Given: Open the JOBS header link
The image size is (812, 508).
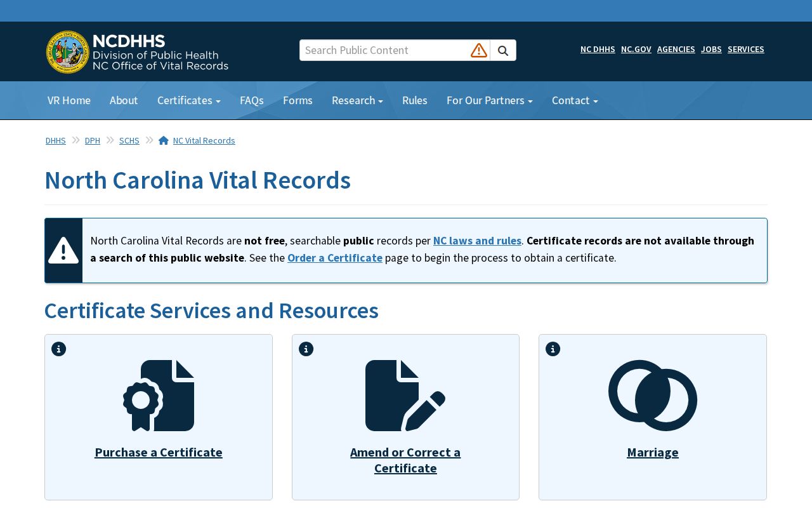Looking at the screenshot, I should (711, 50).
